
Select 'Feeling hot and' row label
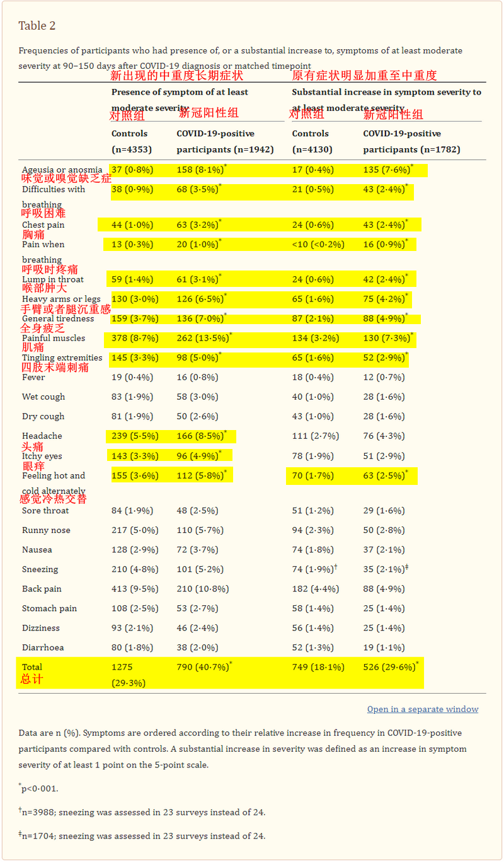pyautogui.click(x=54, y=475)
